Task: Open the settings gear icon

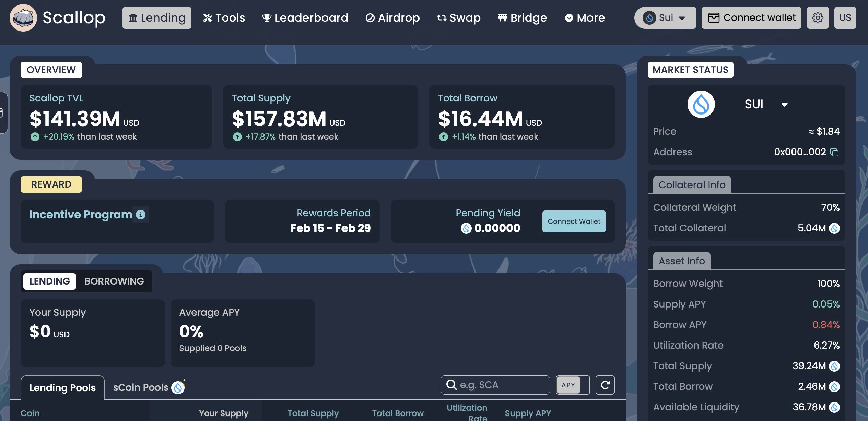Action: tap(818, 18)
